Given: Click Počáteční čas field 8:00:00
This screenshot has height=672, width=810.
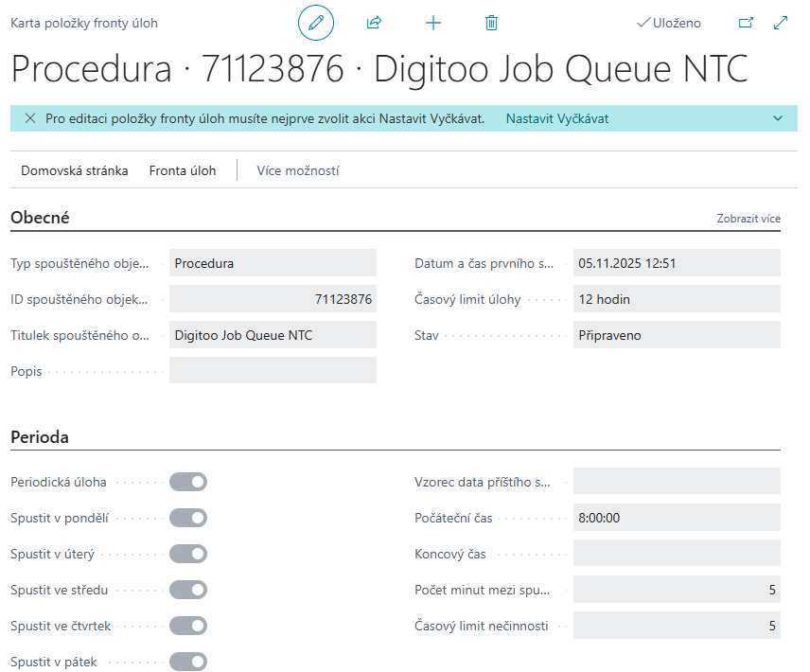Looking at the screenshot, I should 677,518.
